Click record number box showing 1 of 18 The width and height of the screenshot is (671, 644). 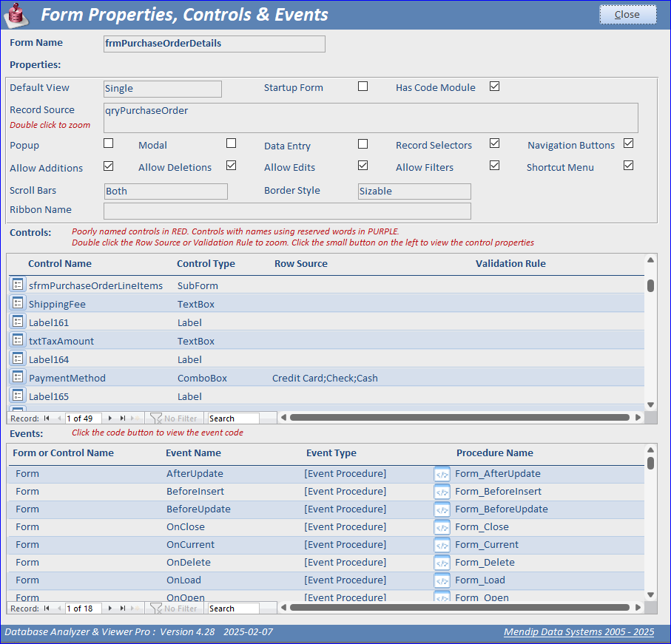83,608
